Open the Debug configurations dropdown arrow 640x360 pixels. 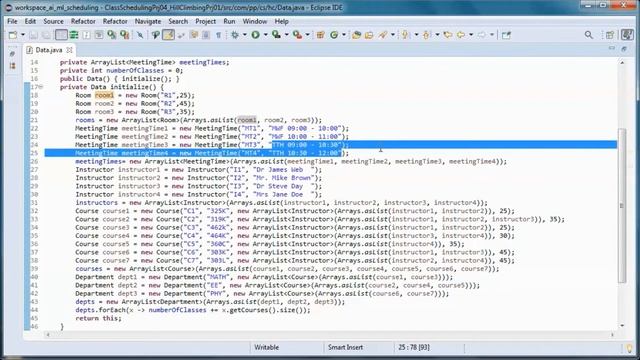[x=244, y=35]
